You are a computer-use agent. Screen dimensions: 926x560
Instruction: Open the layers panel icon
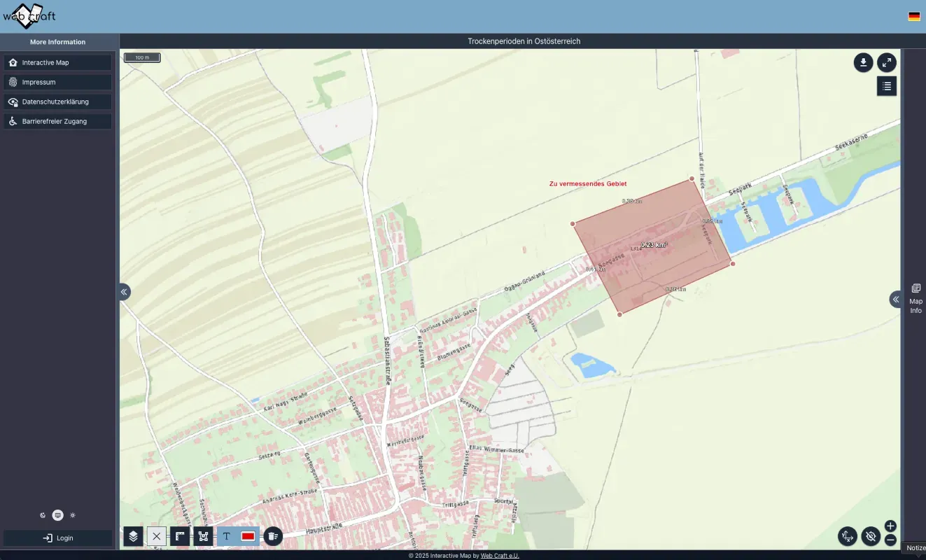[x=133, y=535]
